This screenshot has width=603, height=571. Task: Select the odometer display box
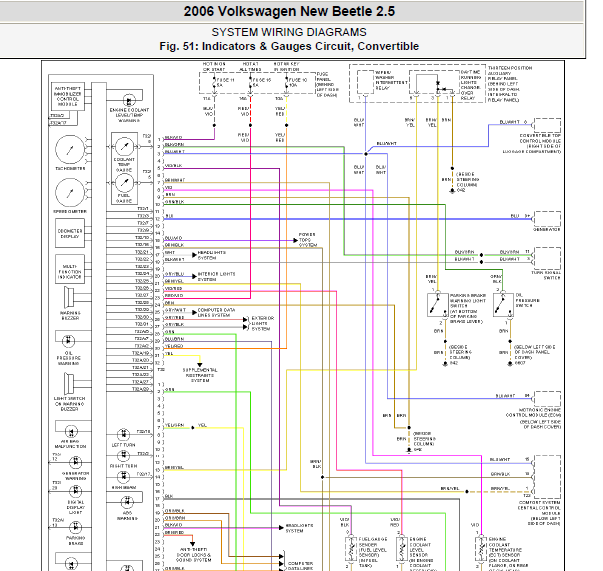[x=70, y=233]
